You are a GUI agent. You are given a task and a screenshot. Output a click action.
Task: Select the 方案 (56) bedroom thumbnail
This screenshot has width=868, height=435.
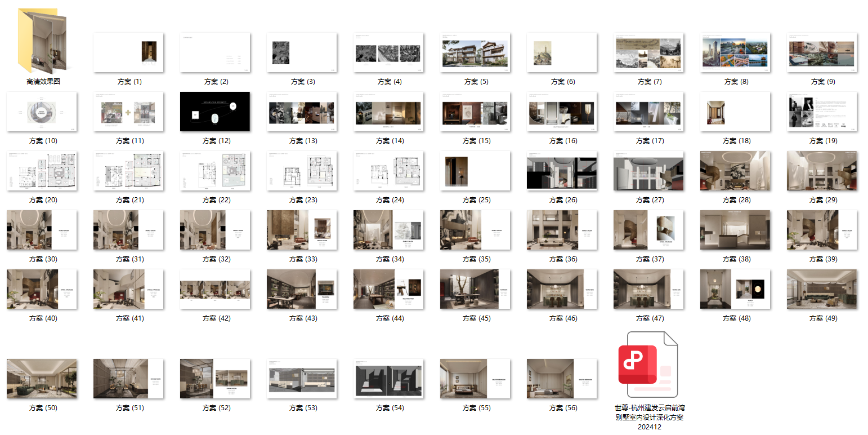pyautogui.click(x=562, y=379)
